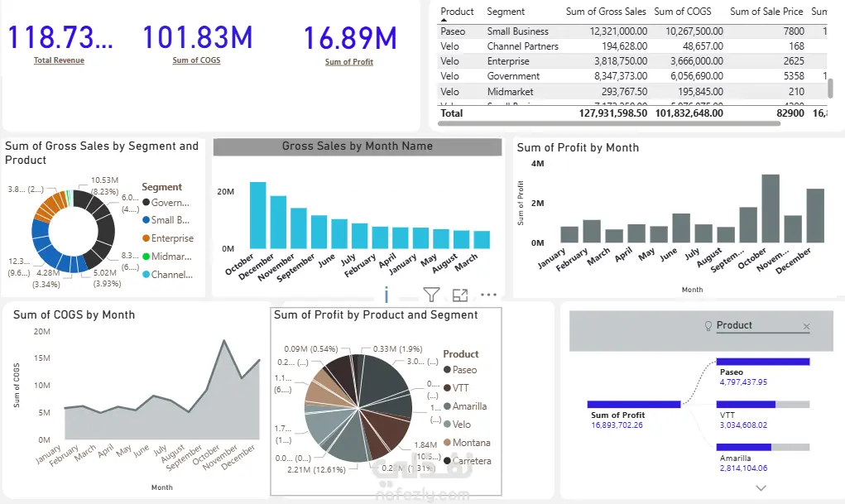Screen dimensions: 845x504
Task: Click the table's vertical scrollbar thumb
Action: (830, 88)
